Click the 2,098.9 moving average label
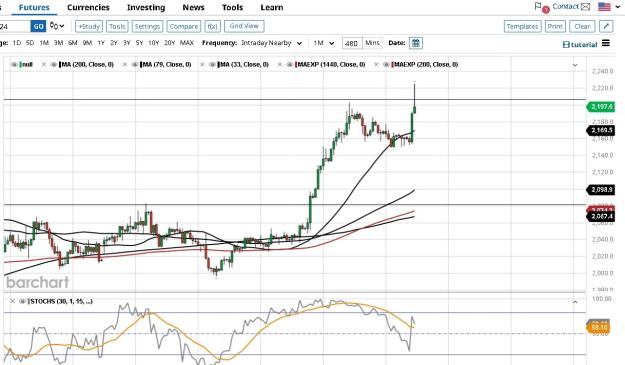 (x=601, y=190)
